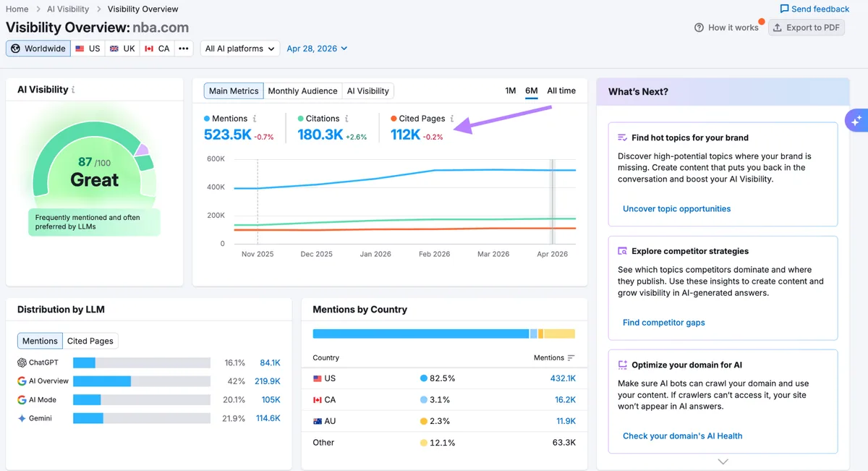Click the Send feedback link
This screenshot has height=471, width=868.
[x=814, y=9]
